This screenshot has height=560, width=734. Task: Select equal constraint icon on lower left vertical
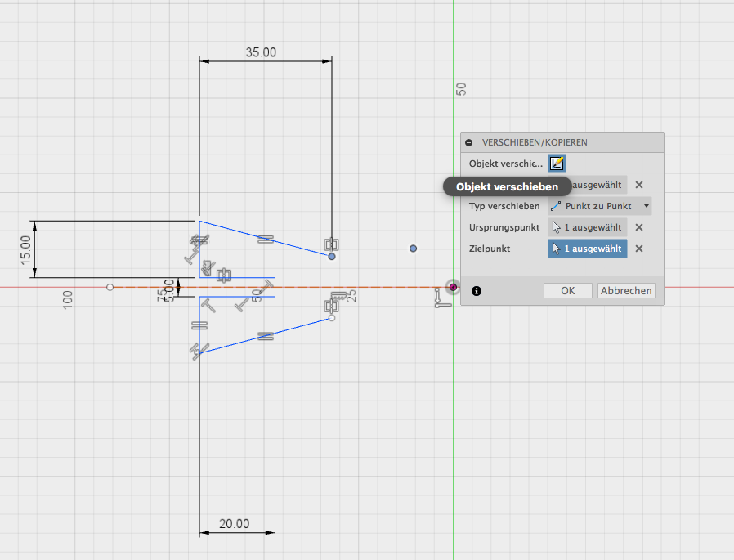click(x=199, y=325)
